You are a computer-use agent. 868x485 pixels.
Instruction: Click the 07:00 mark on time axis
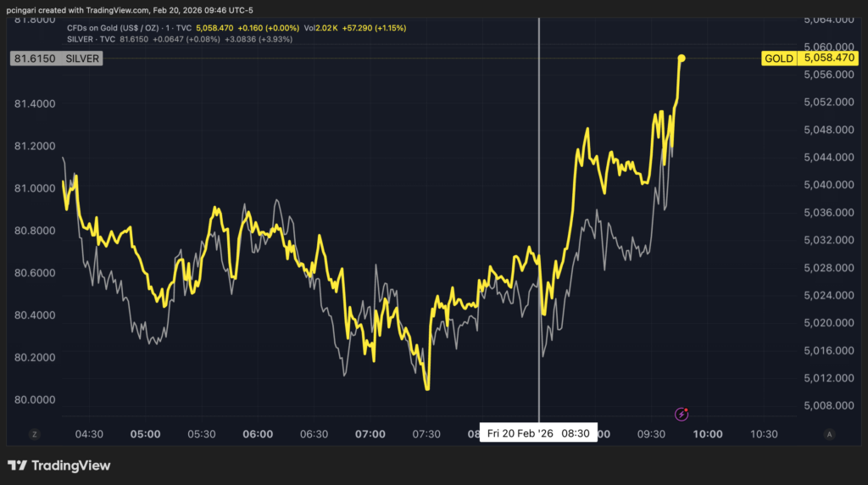coord(370,434)
